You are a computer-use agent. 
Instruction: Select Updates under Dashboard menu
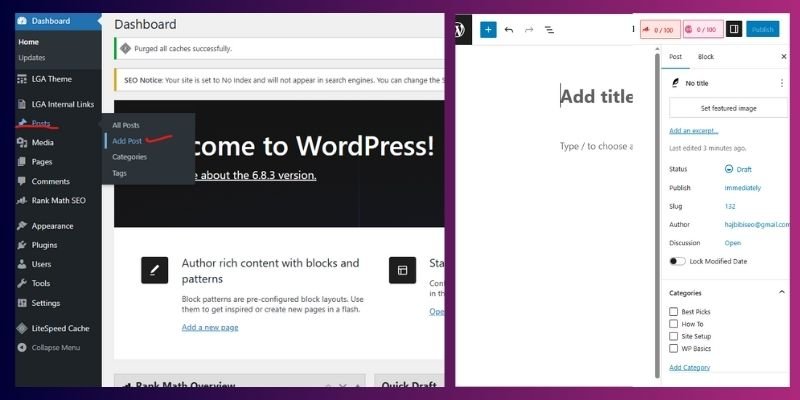point(32,58)
